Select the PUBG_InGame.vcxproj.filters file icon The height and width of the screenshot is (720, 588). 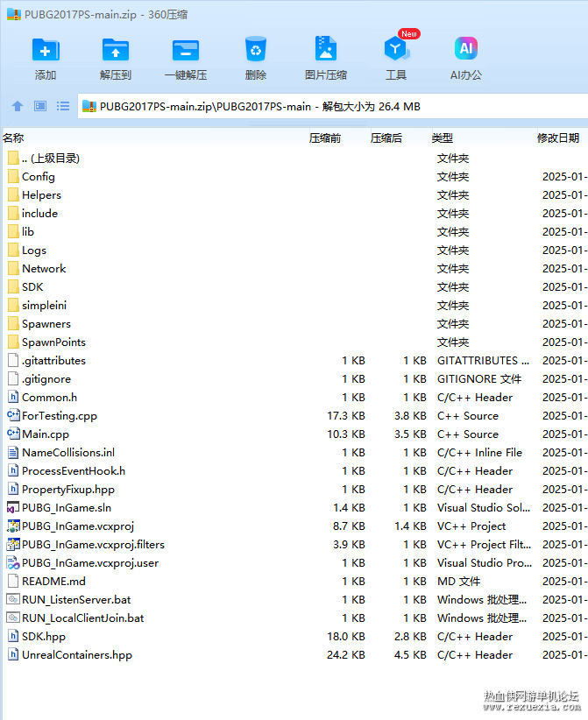coord(13,545)
